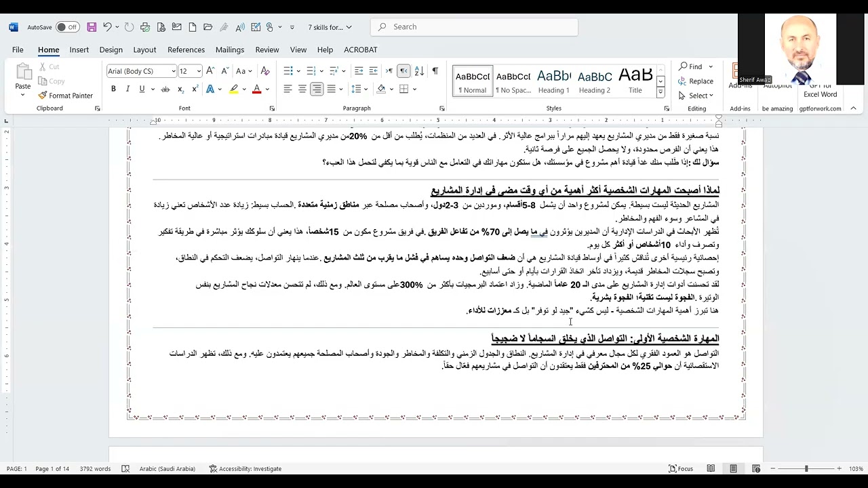This screenshot has height=488, width=868.
Task: Expand the Styles gallery
Action: (x=660, y=92)
